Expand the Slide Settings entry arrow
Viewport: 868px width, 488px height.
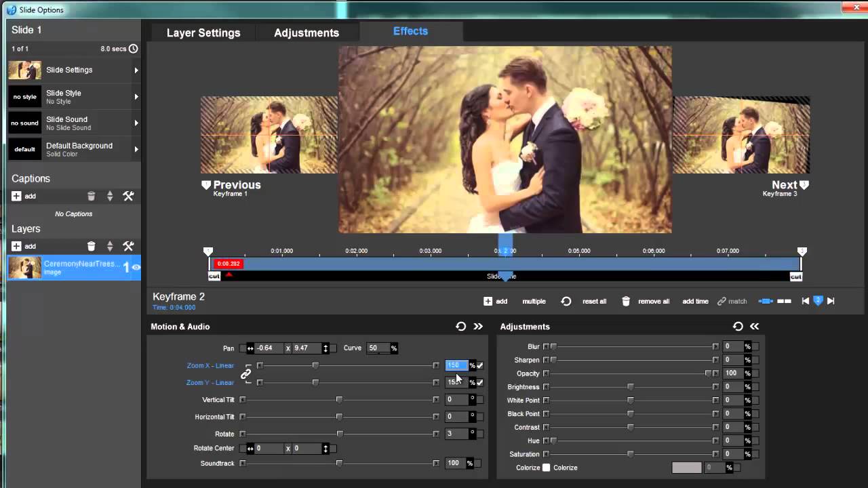tap(136, 70)
